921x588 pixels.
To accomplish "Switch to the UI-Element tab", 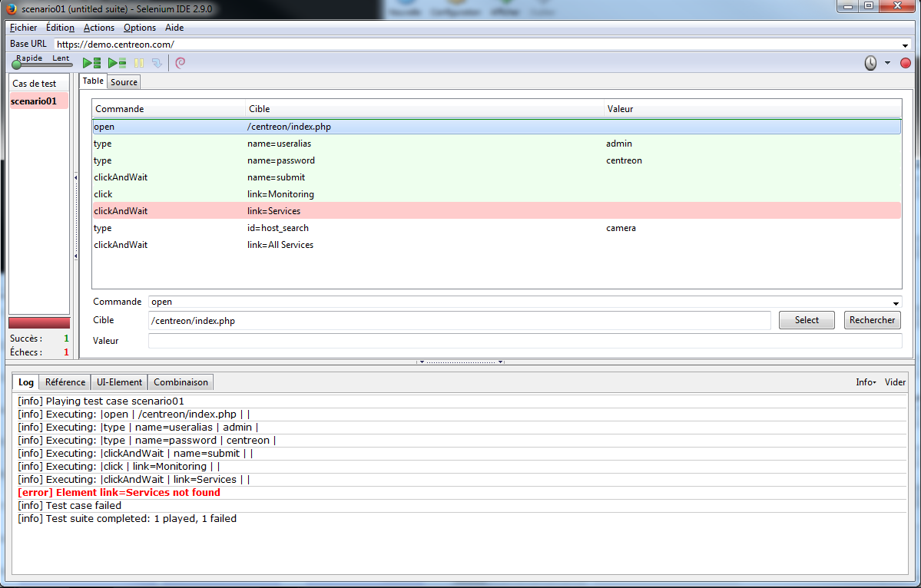I will 119,382.
